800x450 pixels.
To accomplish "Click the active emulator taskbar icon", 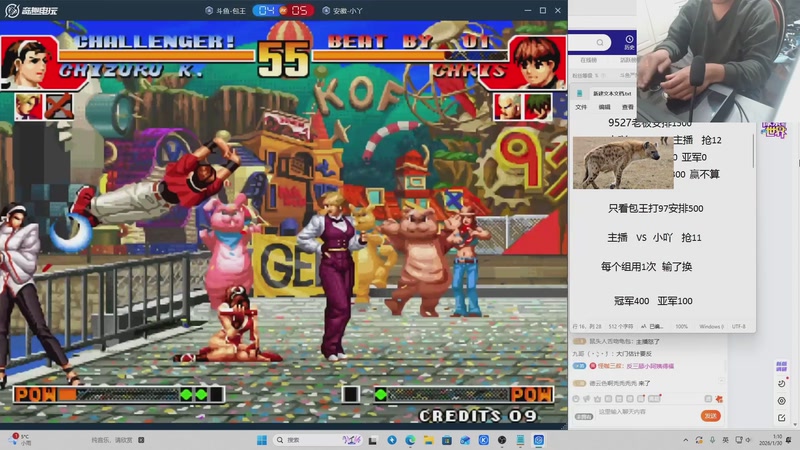I will (539, 440).
